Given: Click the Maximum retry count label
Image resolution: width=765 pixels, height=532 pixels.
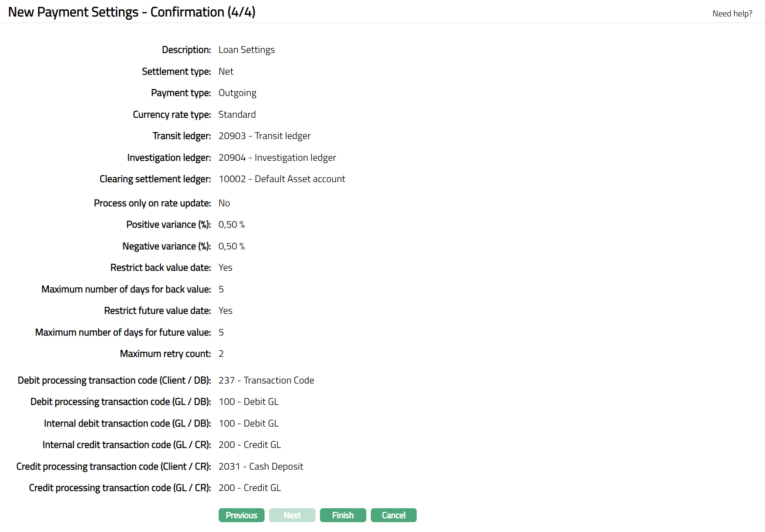Looking at the screenshot, I should (165, 354).
